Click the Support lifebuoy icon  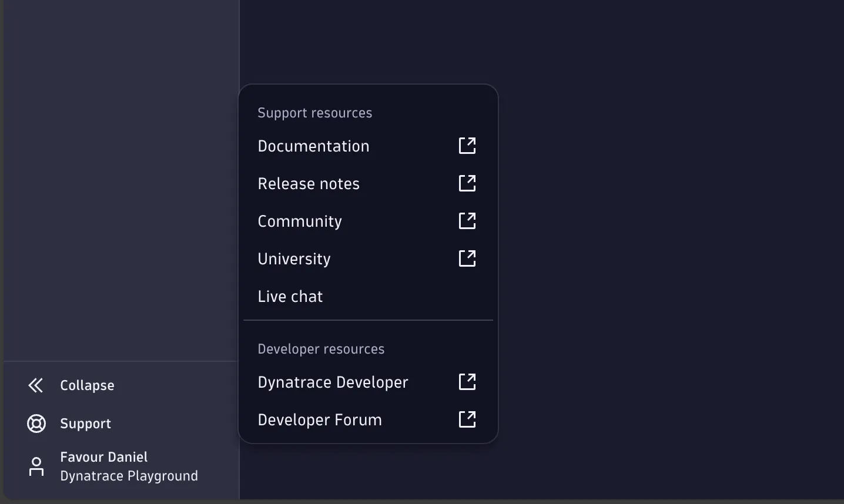36,424
